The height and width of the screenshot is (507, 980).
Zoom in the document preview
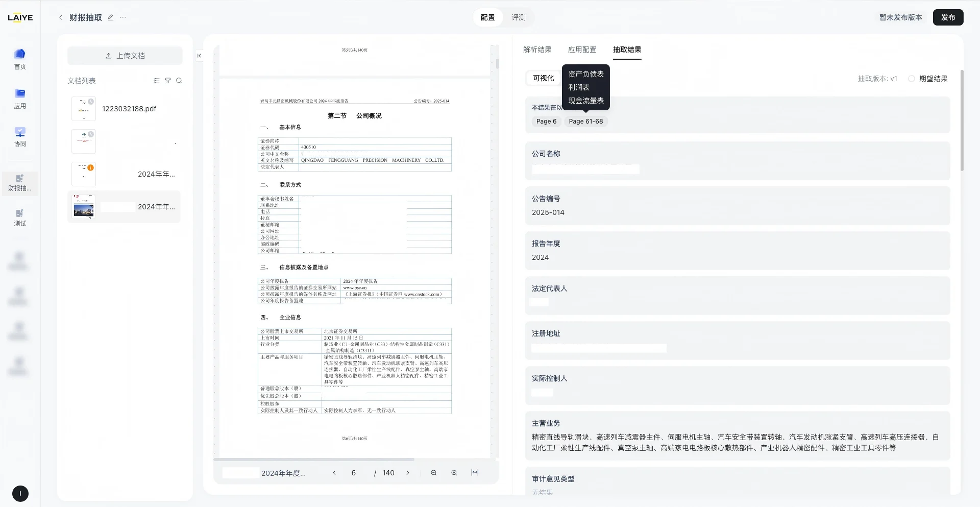click(x=454, y=473)
